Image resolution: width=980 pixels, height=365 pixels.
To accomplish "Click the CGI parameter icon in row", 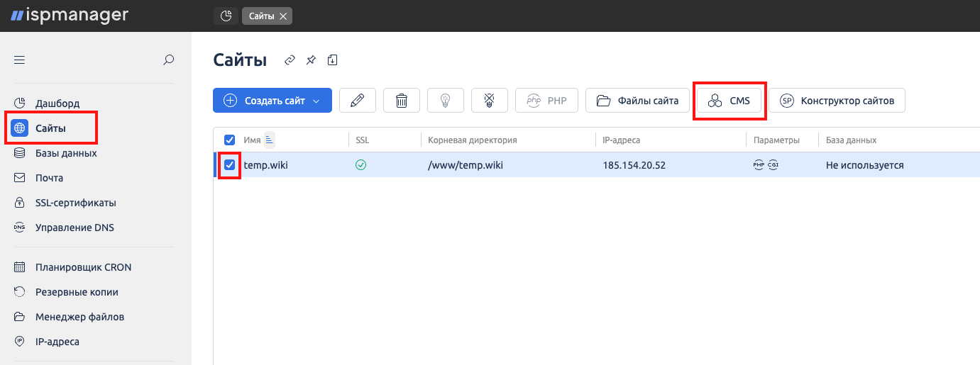I will coord(773,165).
